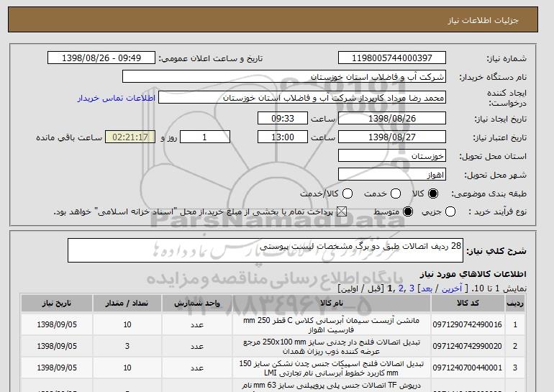Click the announcement date field 1398/08/26 - 09:49
This screenshot has width=554, height=392.
101,58
